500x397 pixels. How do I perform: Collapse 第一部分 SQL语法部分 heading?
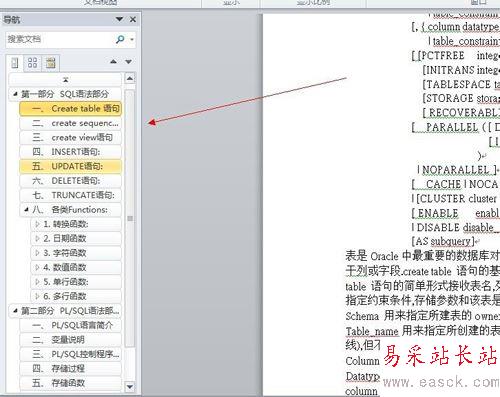click(15, 94)
